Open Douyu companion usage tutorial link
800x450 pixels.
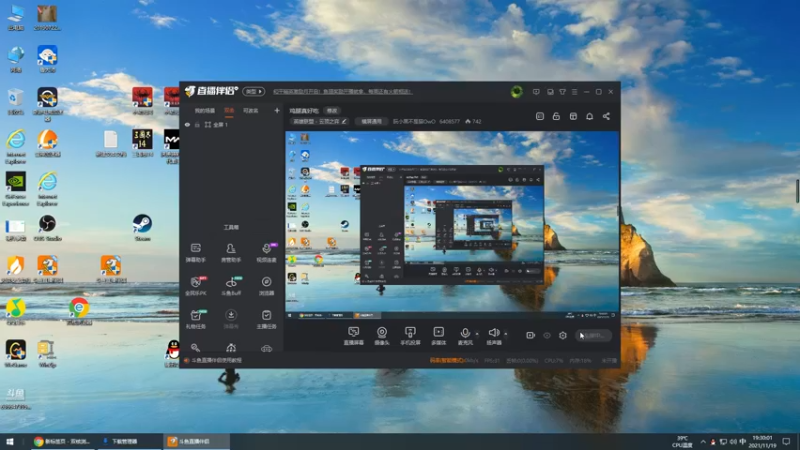tap(216, 360)
